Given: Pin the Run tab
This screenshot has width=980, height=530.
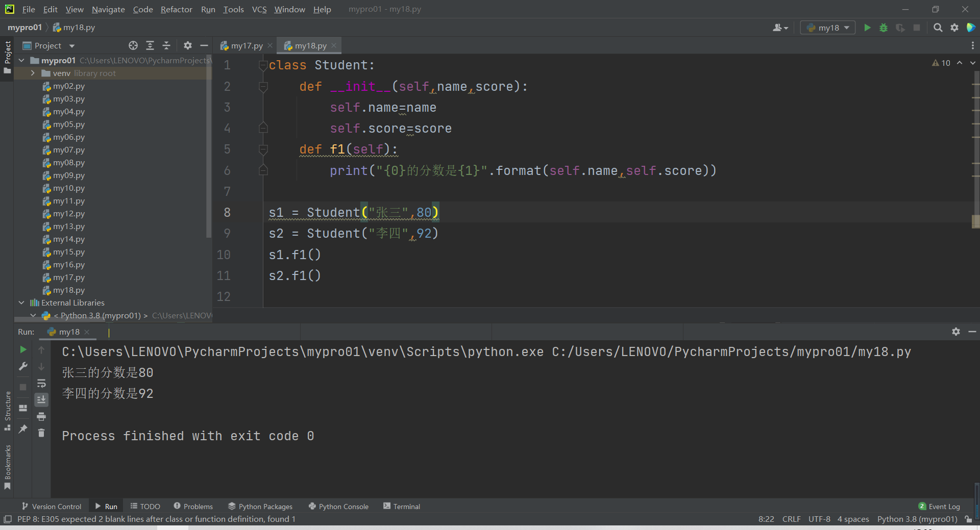Looking at the screenshot, I should pyautogui.click(x=23, y=429).
